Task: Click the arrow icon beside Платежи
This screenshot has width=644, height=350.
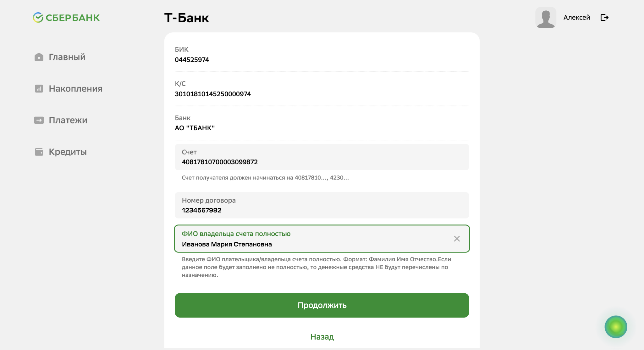Action: [x=39, y=120]
